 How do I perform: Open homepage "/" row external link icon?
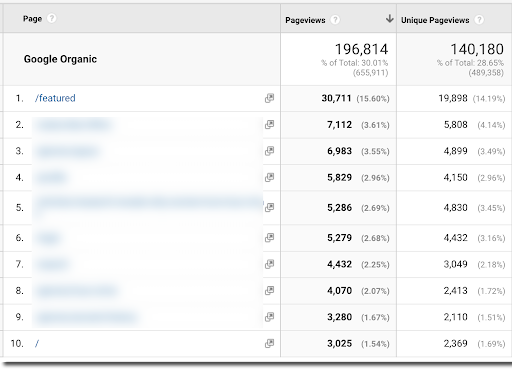[269, 343]
